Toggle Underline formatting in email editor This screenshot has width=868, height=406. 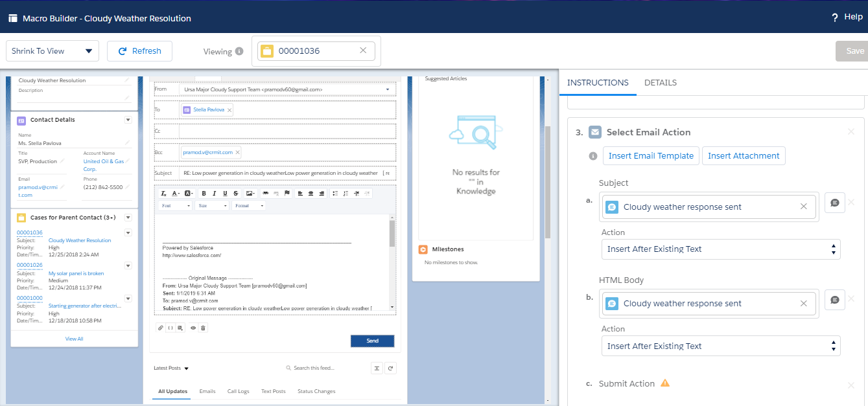point(225,193)
